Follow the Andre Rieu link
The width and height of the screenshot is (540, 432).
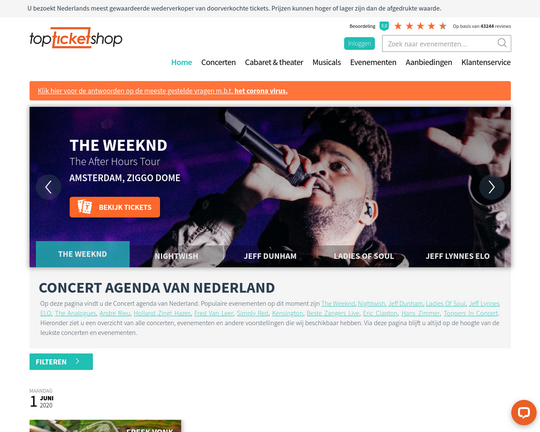(x=115, y=313)
